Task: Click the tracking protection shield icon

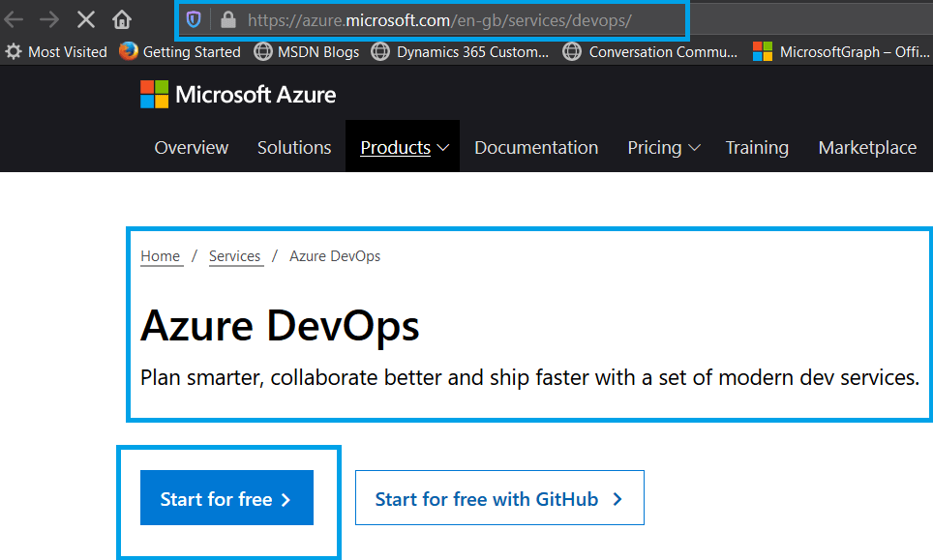Action: click(195, 19)
